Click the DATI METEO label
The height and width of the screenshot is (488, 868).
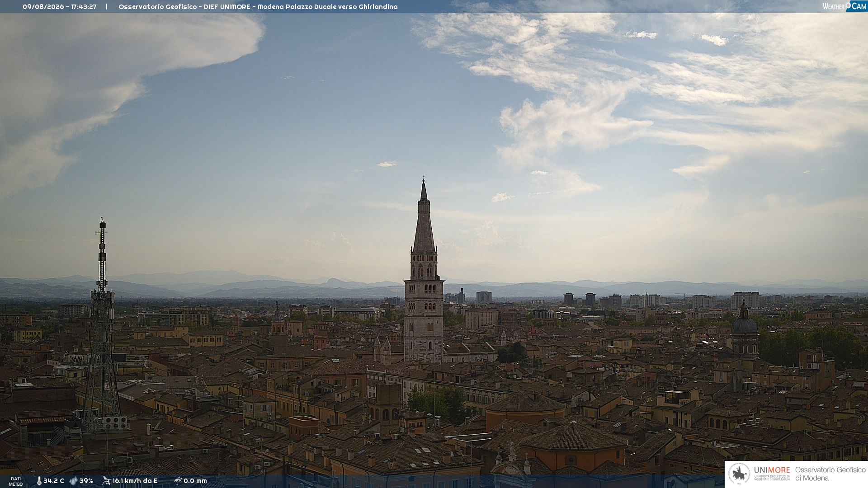pos(16,481)
